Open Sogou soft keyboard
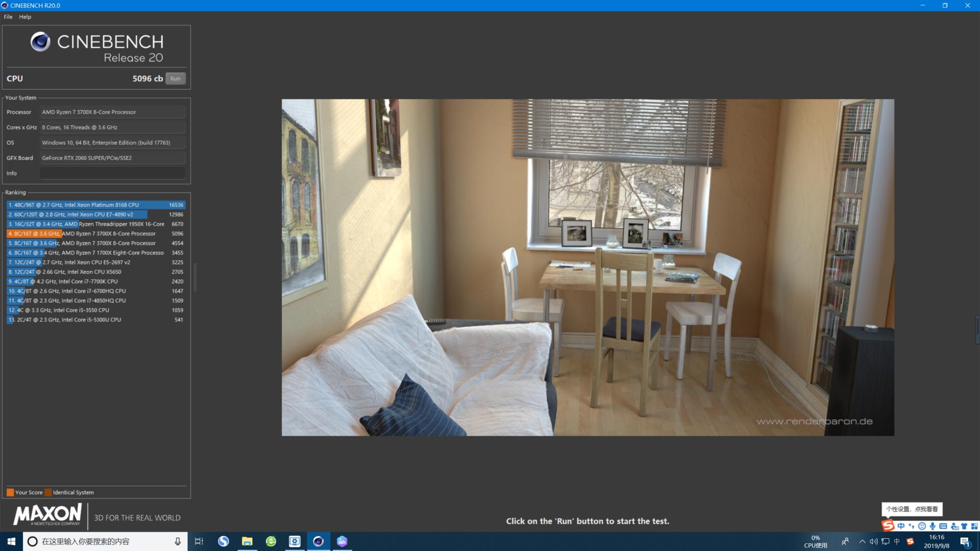This screenshot has height=551, width=980. pyautogui.click(x=943, y=526)
